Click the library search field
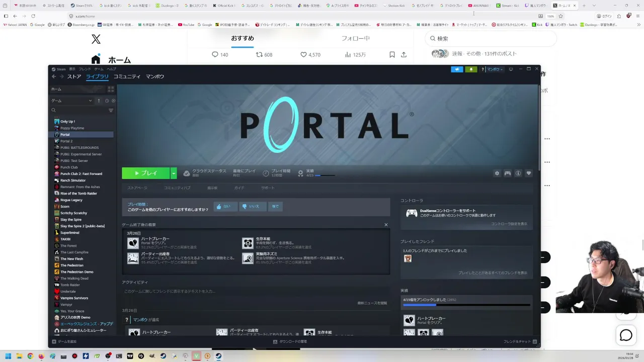Image resolution: width=644 pixels, height=362 pixels. (78, 110)
